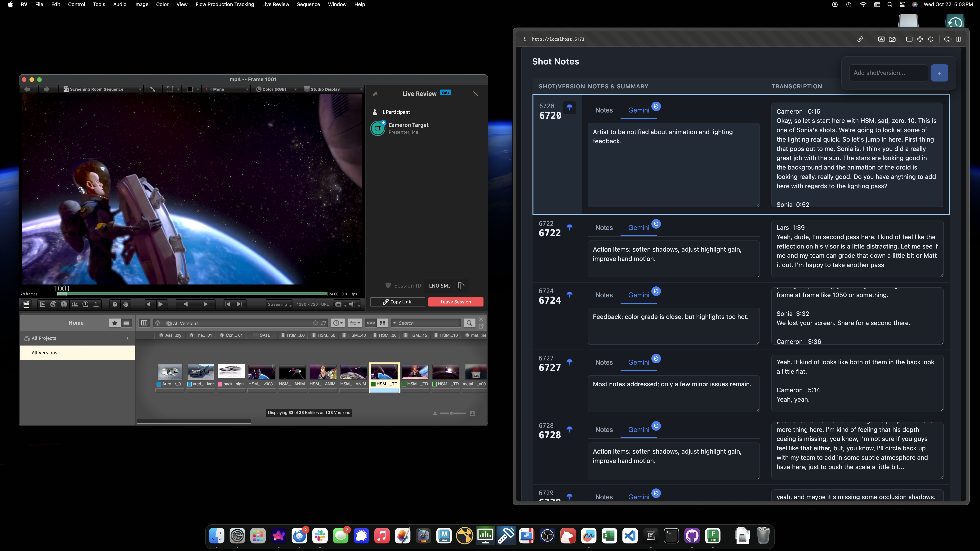This screenshot has width=980, height=551.
Task: Switch to Notes tab for shot 6720
Action: pos(604,110)
